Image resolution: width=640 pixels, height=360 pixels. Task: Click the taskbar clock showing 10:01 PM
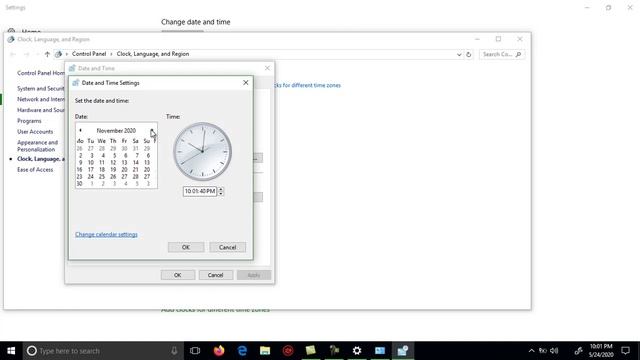point(601,351)
